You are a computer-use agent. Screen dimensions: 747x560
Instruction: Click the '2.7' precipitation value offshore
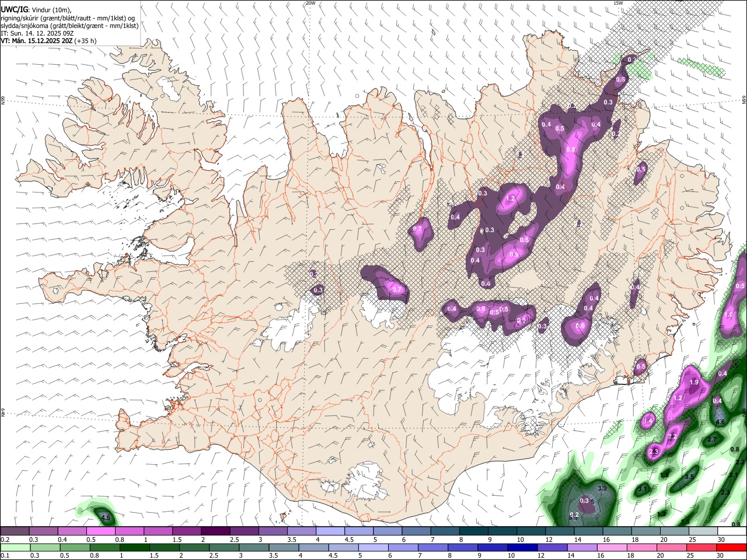click(711, 439)
